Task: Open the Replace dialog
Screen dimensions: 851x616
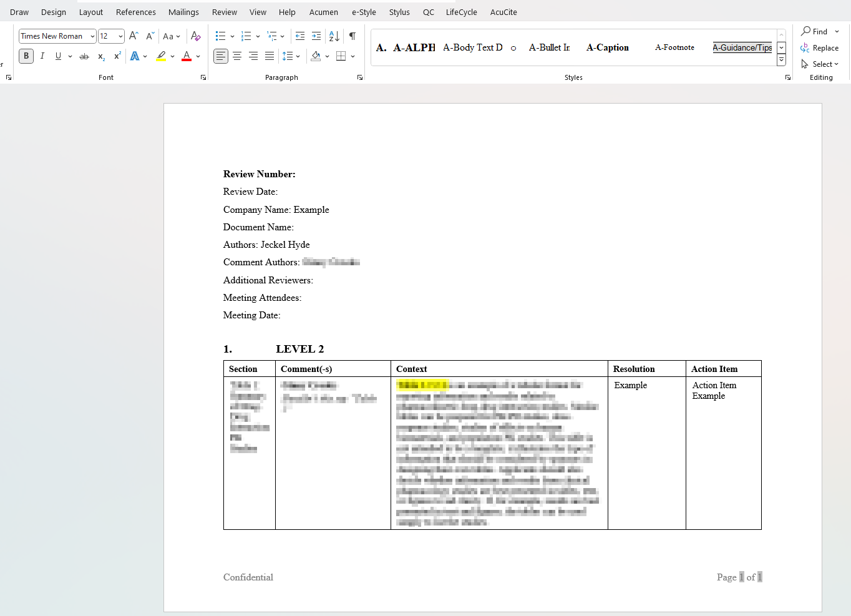Action: tap(820, 48)
